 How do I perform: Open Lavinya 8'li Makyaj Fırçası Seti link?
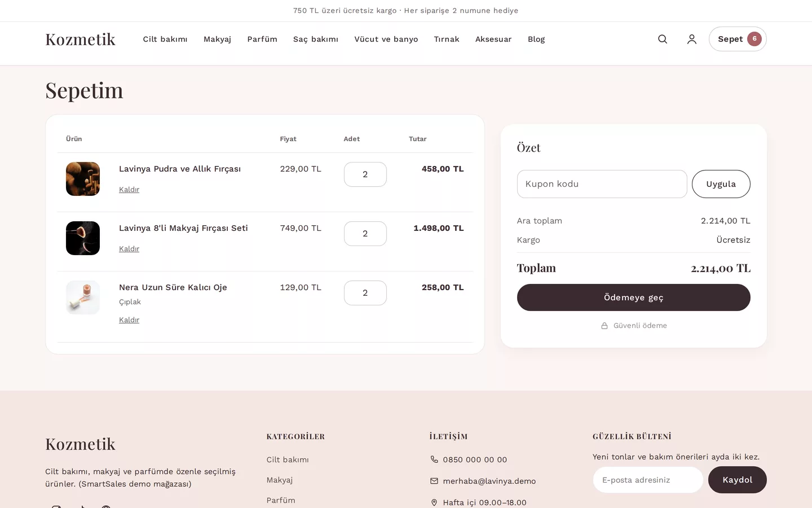coord(183,228)
